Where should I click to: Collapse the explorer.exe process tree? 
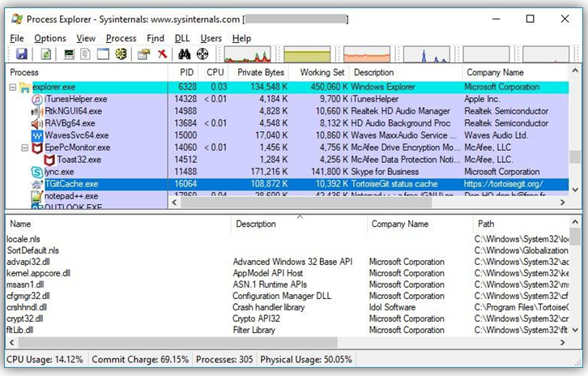click(x=13, y=87)
